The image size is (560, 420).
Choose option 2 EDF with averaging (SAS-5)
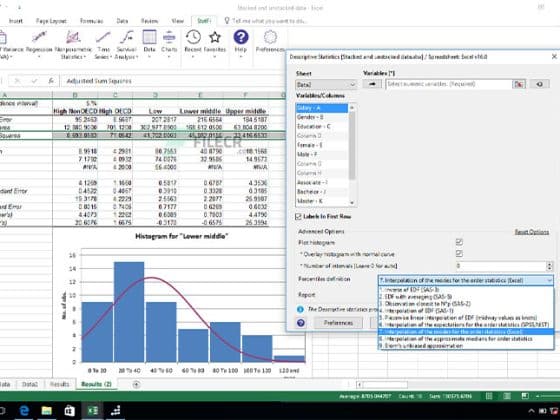[466, 297]
